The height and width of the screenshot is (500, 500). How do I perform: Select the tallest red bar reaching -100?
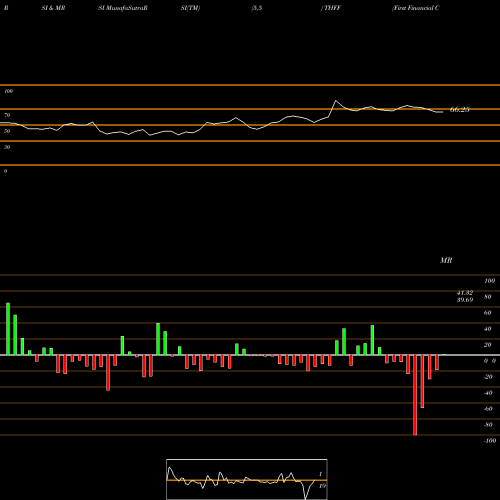(415, 395)
